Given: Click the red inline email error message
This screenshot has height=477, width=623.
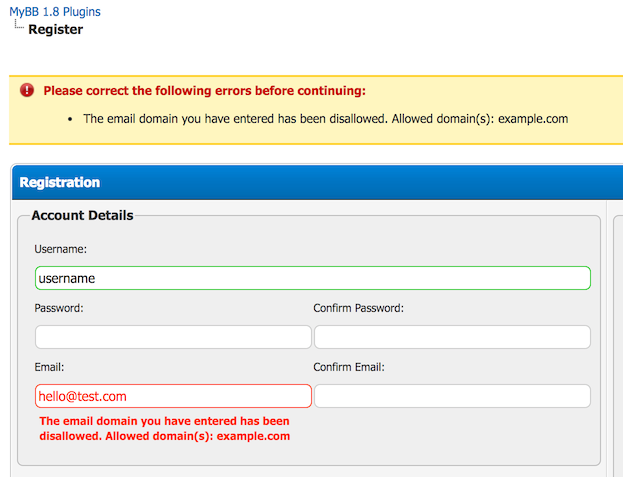Looking at the screenshot, I should pos(165,429).
